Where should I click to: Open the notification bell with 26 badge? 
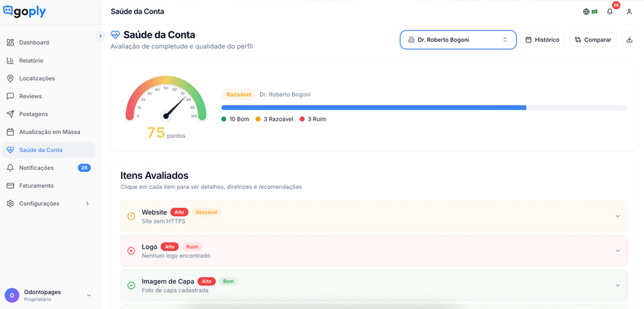pyautogui.click(x=610, y=12)
